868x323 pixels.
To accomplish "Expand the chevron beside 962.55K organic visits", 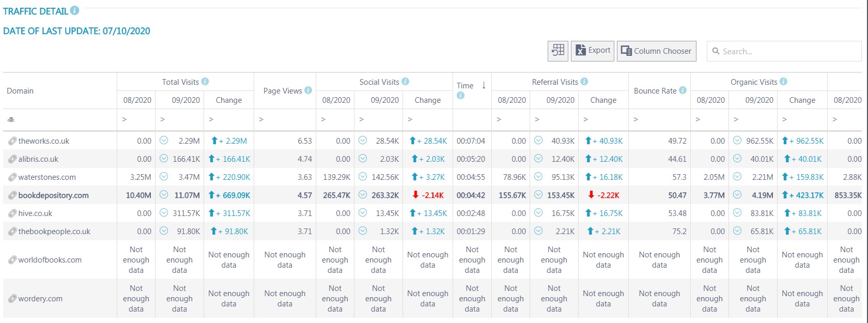I will 737,140.
